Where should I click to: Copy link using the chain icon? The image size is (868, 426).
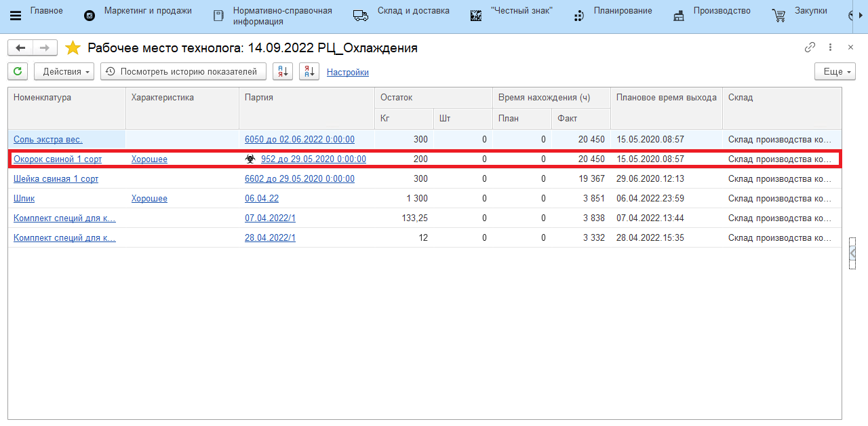click(810, 47)
